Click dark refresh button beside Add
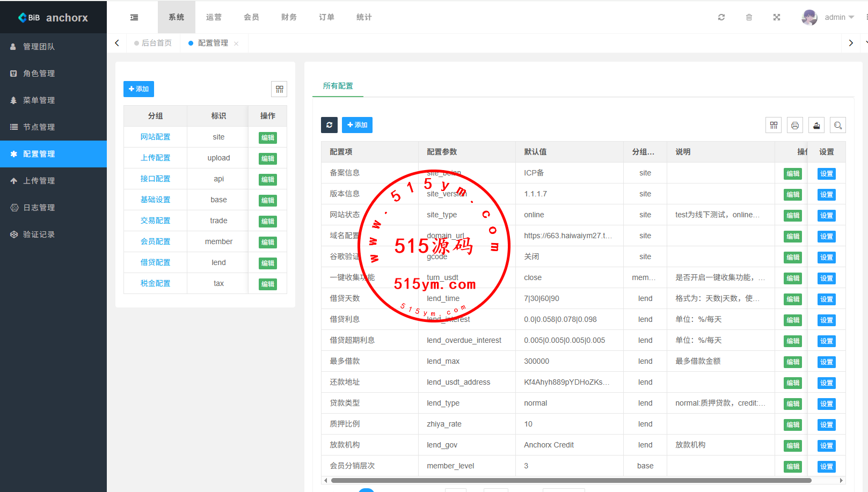The height and width of the screenshot is (492, 868). pos(329,125)
